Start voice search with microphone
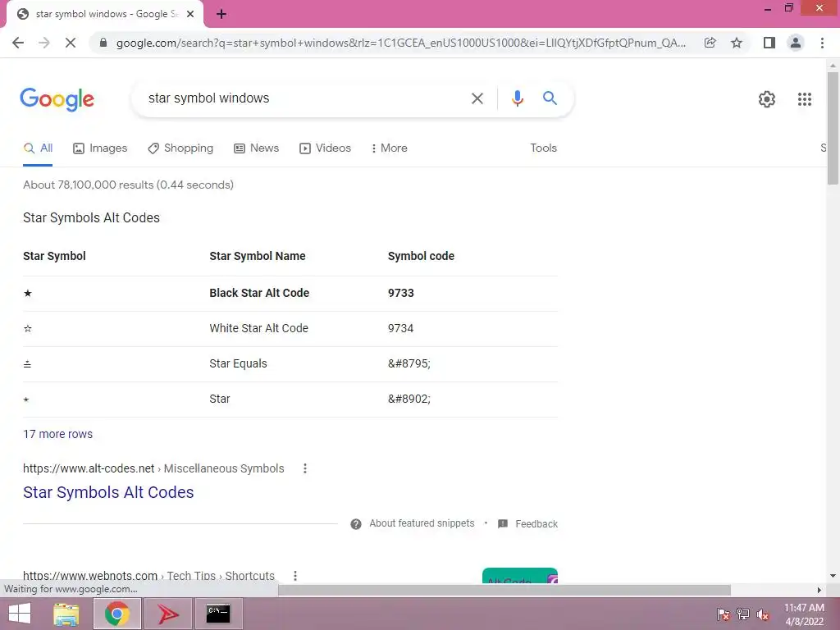Image resolution: width=840 pixels, height=630 pixels. coord(517,98)
